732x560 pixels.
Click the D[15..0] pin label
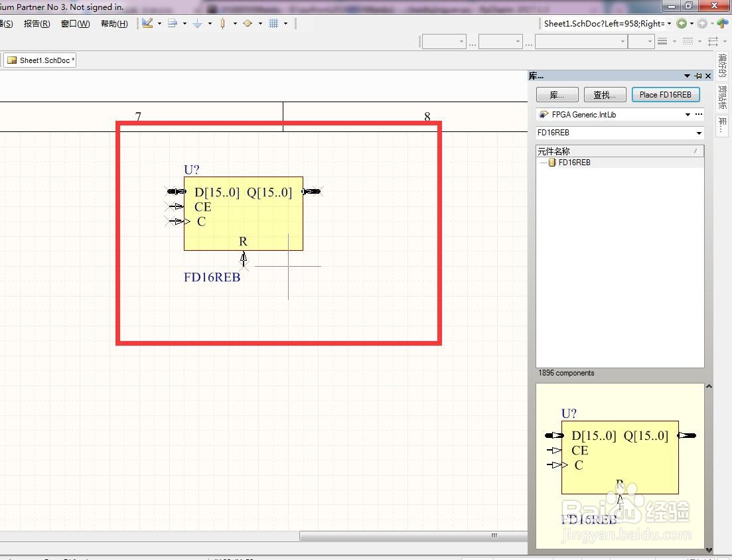[x=216, y=192]
